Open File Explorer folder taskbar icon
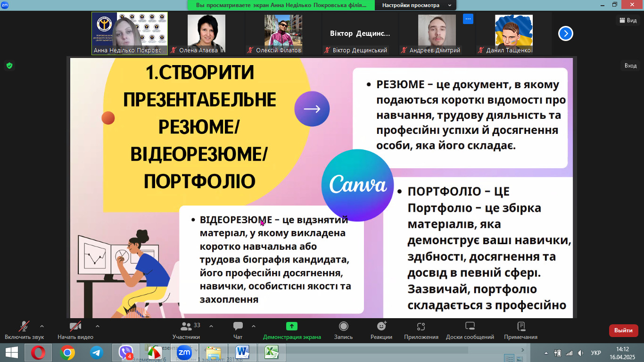This screenshot has height=362, width=644. pos(213,352)
